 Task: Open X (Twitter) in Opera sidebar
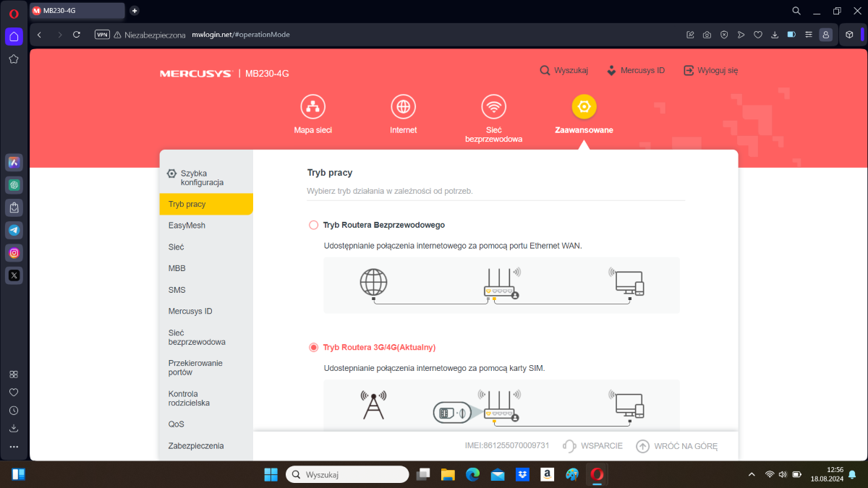point(14,275)
